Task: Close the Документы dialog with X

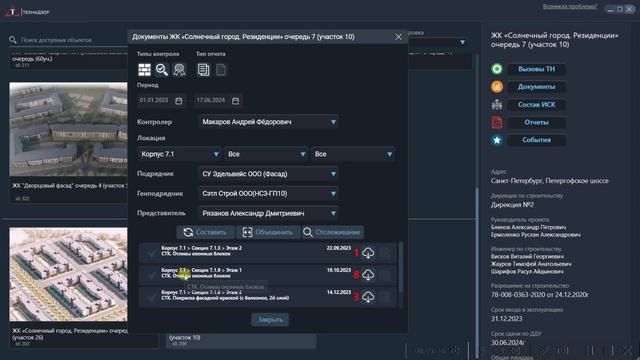Action: pyautogui.click(x=398, y=37)
